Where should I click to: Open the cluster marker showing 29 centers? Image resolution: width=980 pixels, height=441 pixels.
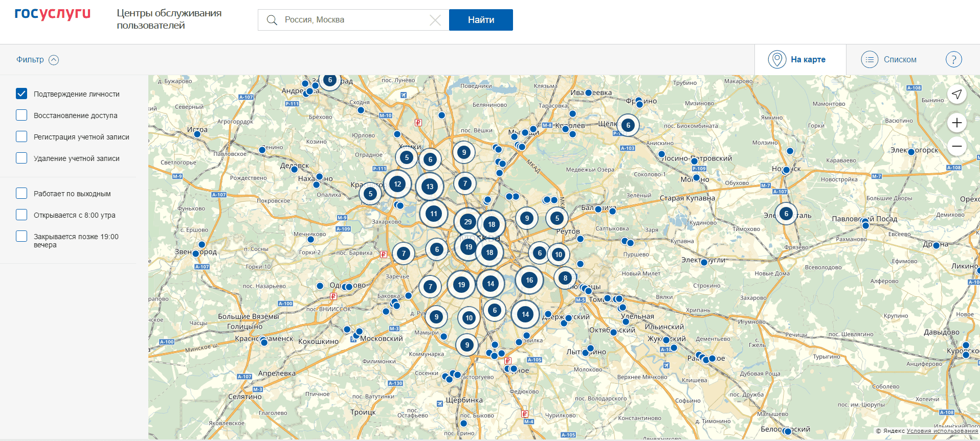pos(467,222)
